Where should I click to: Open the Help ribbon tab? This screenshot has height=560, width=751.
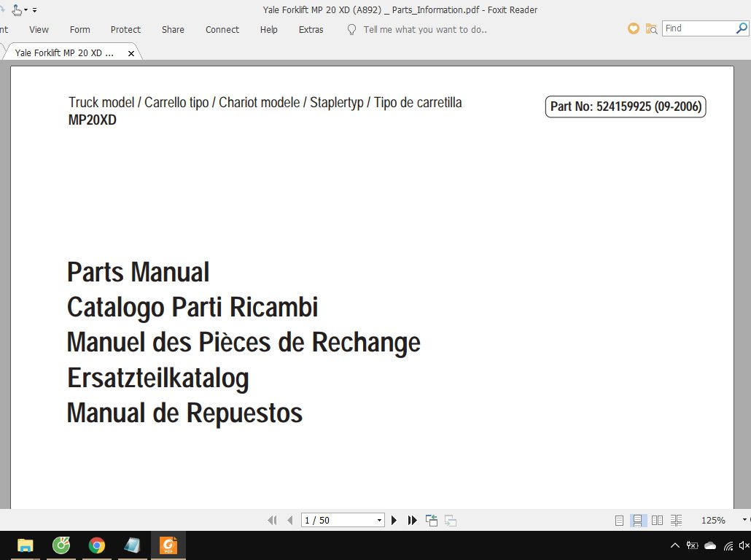click(x=269, y=30)
